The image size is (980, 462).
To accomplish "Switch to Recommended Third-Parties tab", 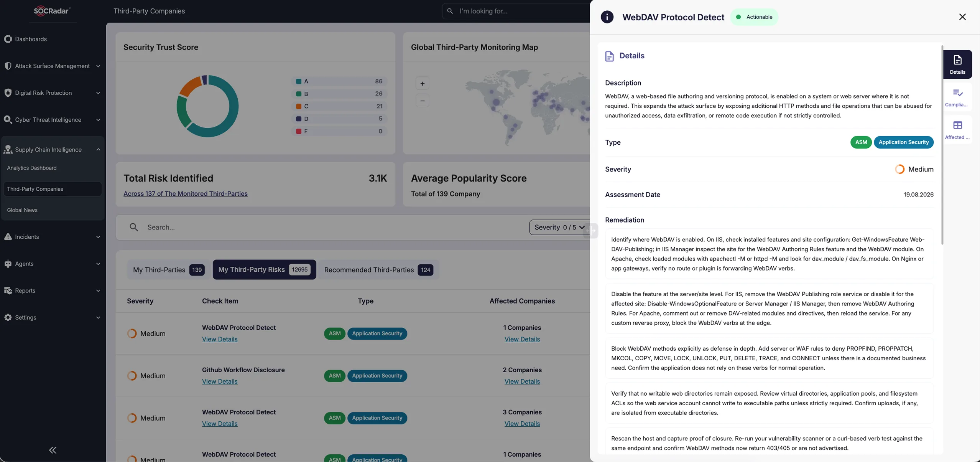I will (378, 270).
